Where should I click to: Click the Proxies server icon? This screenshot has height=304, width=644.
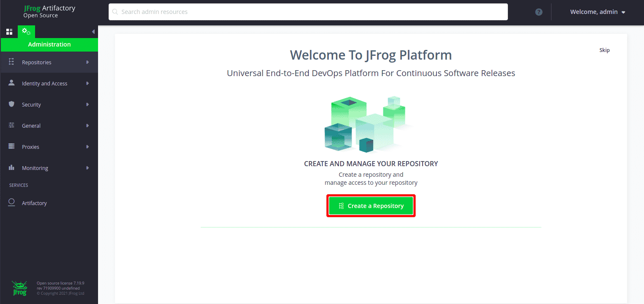point(11,147)
